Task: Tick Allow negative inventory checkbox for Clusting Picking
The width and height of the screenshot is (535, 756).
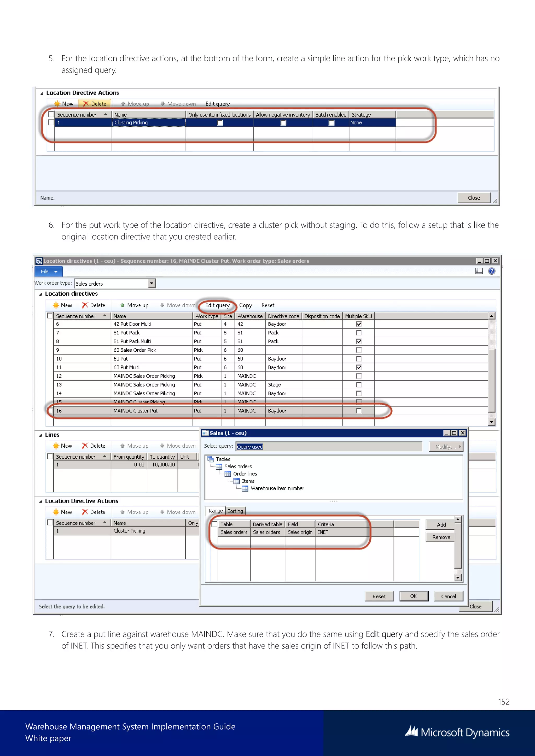Action: [x=283, y=123]
